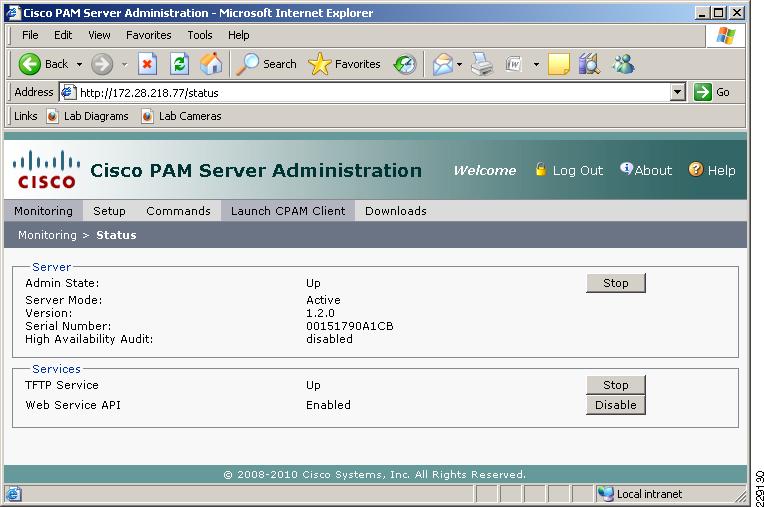Select the Setup tab
The image size is (764, 507).
coord(109,211)
